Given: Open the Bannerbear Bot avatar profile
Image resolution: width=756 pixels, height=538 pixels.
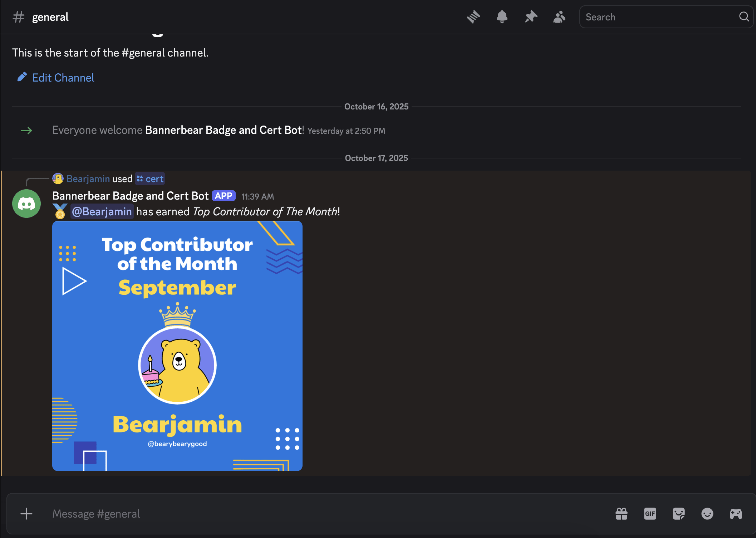Looking at the screenshot, I should tap(26, 204).
